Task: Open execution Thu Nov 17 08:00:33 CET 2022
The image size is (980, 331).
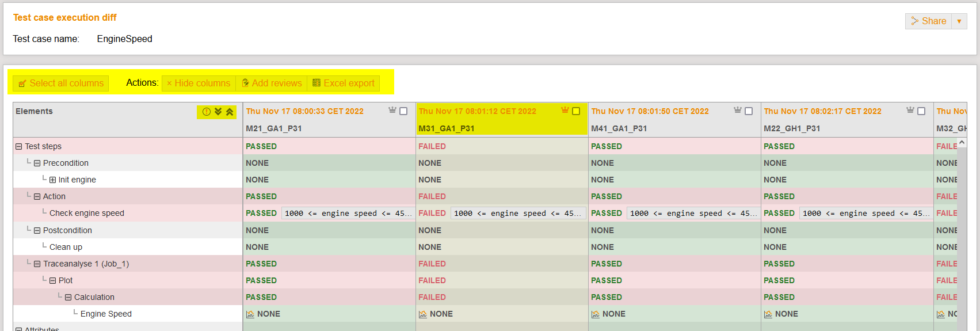Action: pos(305,111)
